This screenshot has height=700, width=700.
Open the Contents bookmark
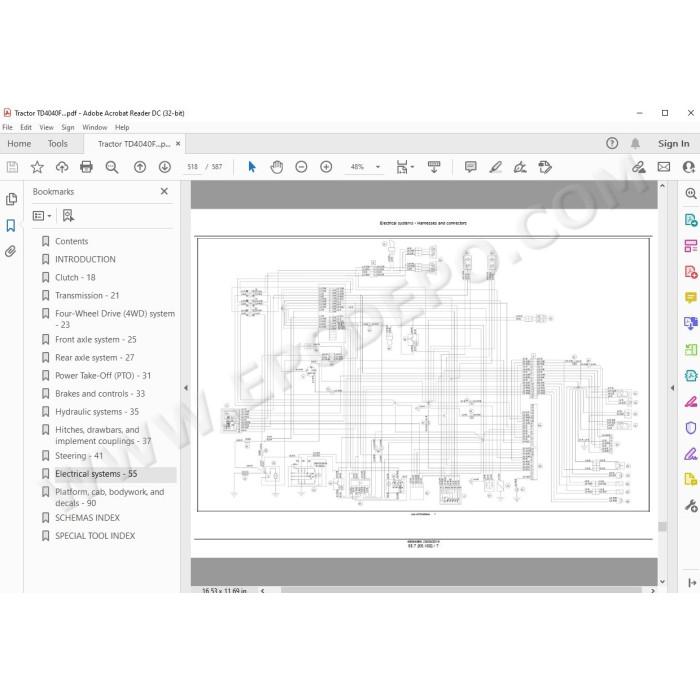point(71,241)
